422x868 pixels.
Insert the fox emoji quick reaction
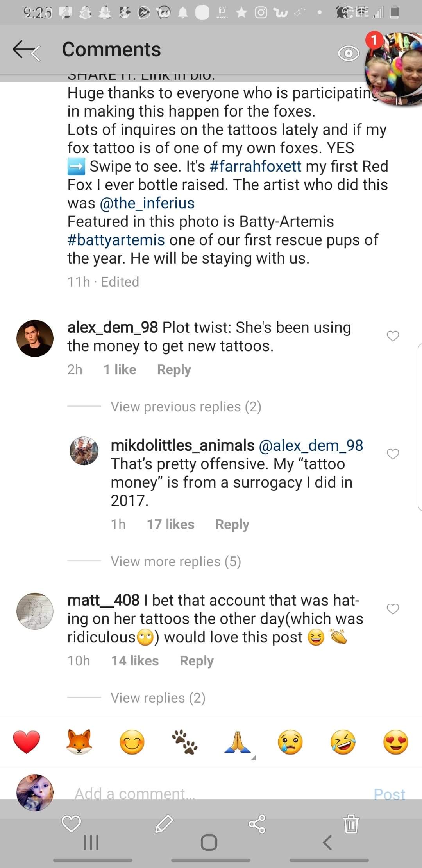[x=79, y=742]
